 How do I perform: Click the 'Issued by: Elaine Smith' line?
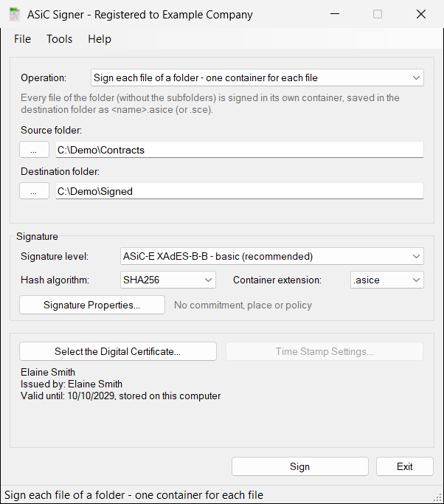click(72, 384)
